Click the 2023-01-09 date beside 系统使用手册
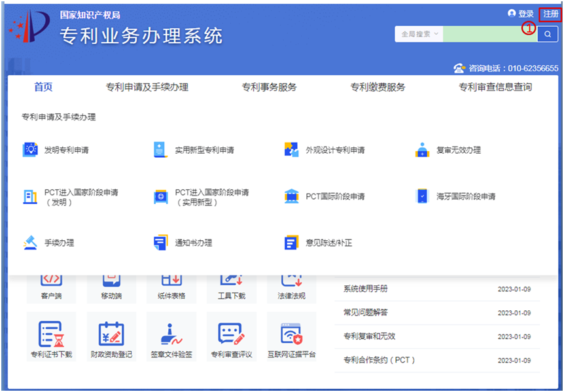 click(514, 289)
